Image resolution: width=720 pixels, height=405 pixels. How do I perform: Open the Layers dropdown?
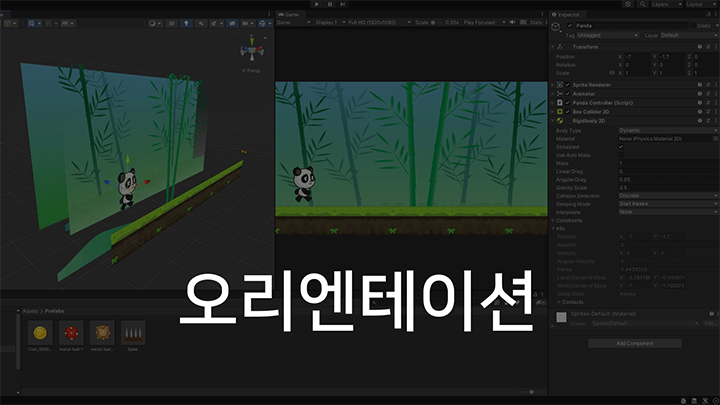pyautogui.click(x=666, y=4)
